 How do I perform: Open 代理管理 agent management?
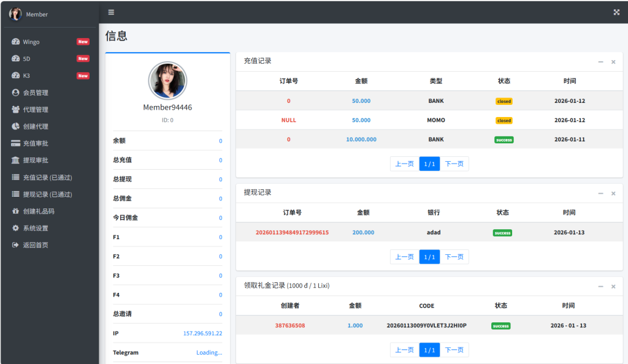click(39, 110)
